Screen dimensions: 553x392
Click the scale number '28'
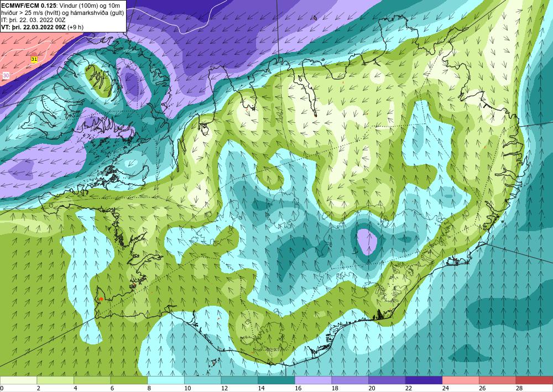519,388
